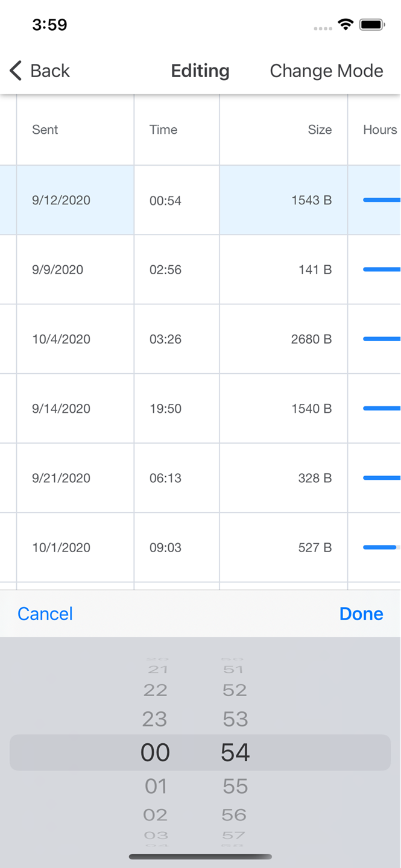Choose hour 22 in the picker
Image resolution: width=401 pixels, height=868 pixels.
(x=155, y=690)
